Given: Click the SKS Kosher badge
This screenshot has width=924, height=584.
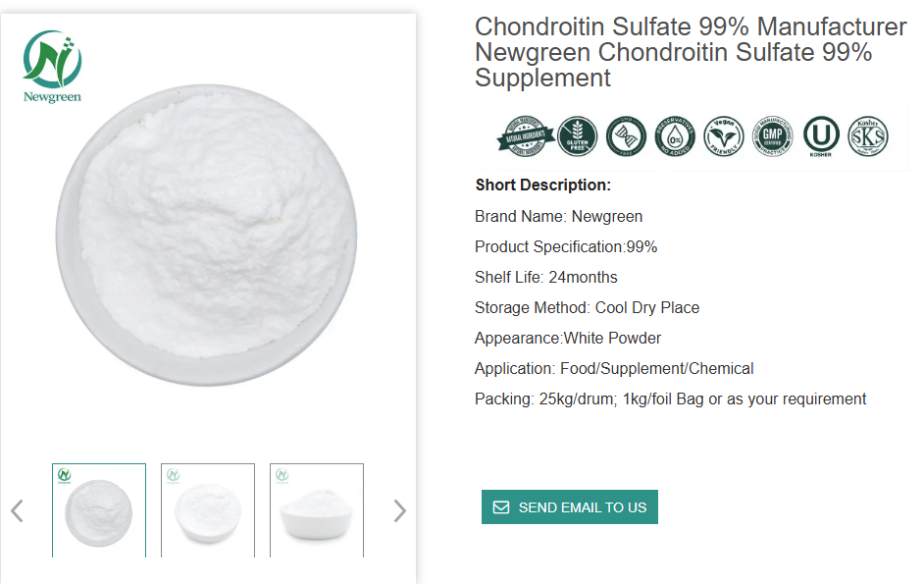Looking at the screenshot, I should pyautogui.click(x=868, y=136).
